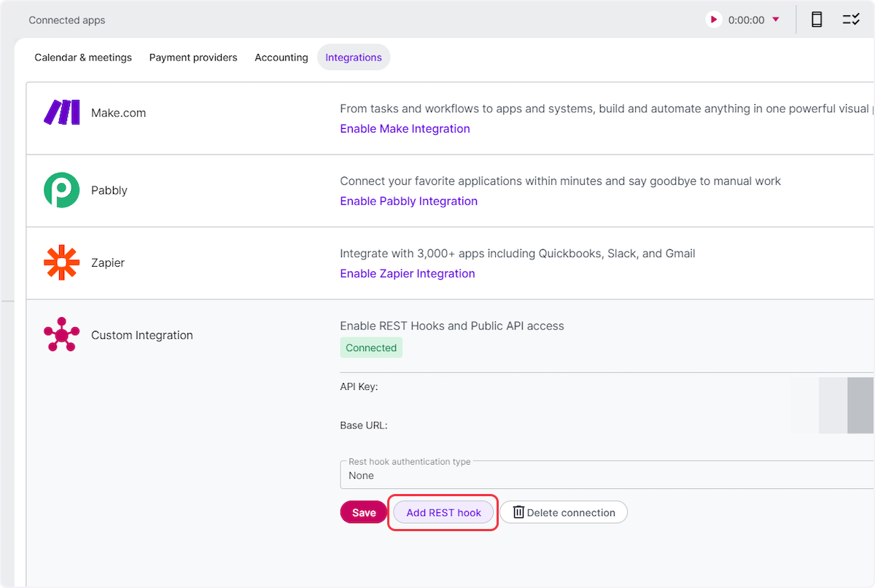Click the Zapier description mentioning Quickbooks

(518, 254)
